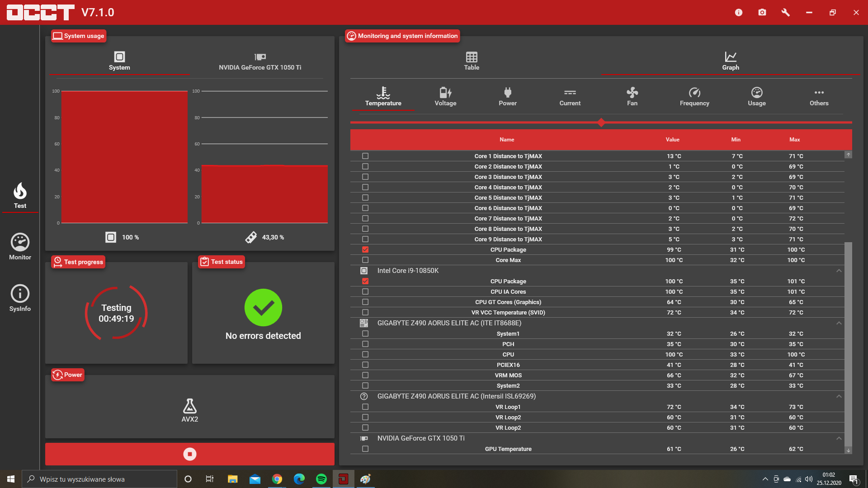Click the CPU usage chip icon showing 100 %
This screenshot has width=868, height=488.
coord(111,237)
